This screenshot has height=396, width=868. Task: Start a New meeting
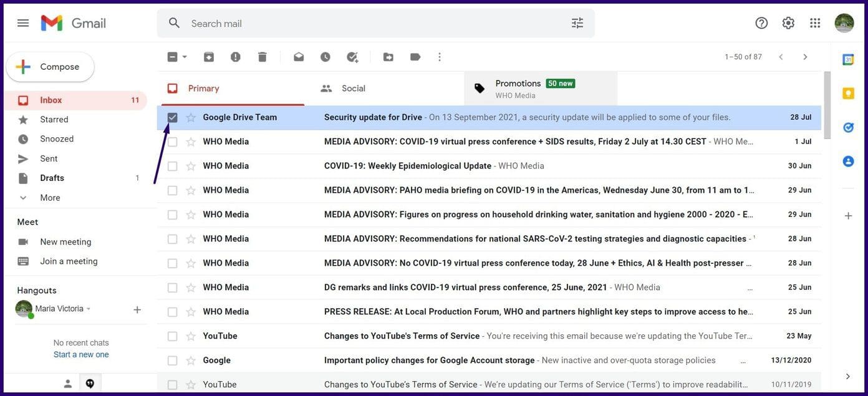point(65,242)
